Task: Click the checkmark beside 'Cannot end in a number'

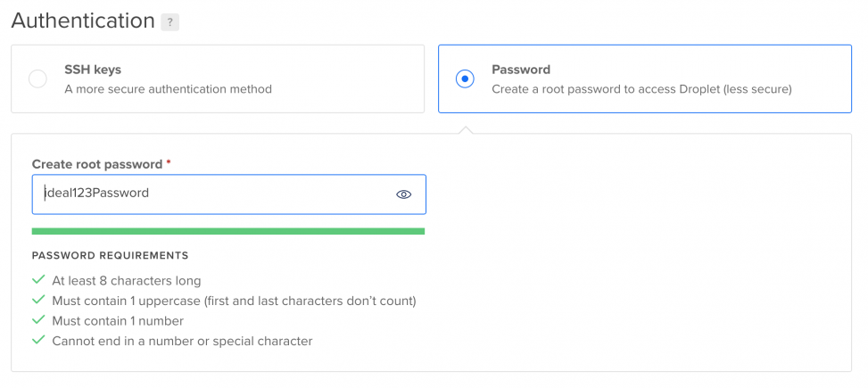Action: tap(38, 340)
